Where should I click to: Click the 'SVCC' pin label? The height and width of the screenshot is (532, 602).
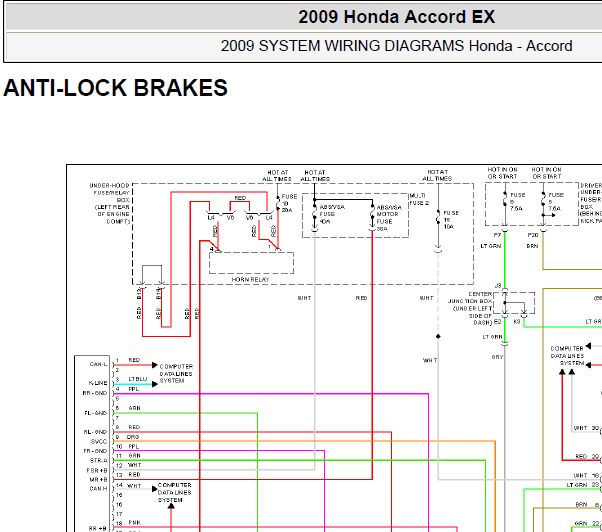pos(99,442)
